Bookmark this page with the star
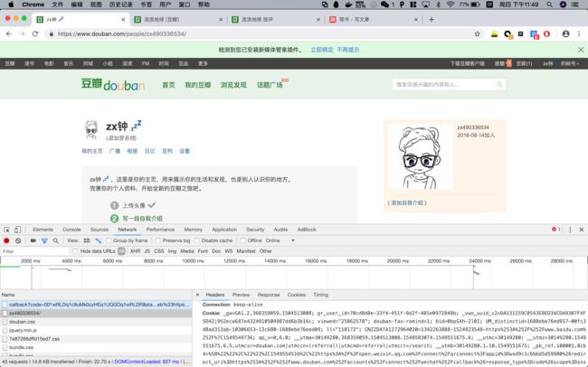Viewport: 588px width, 367px height. (x=477, y=34)
